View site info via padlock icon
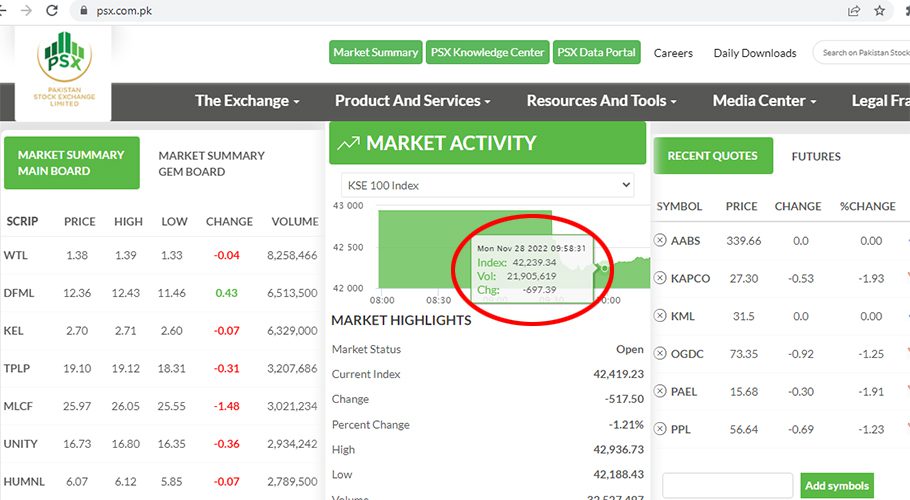910x500 pixels. point(84,10)
